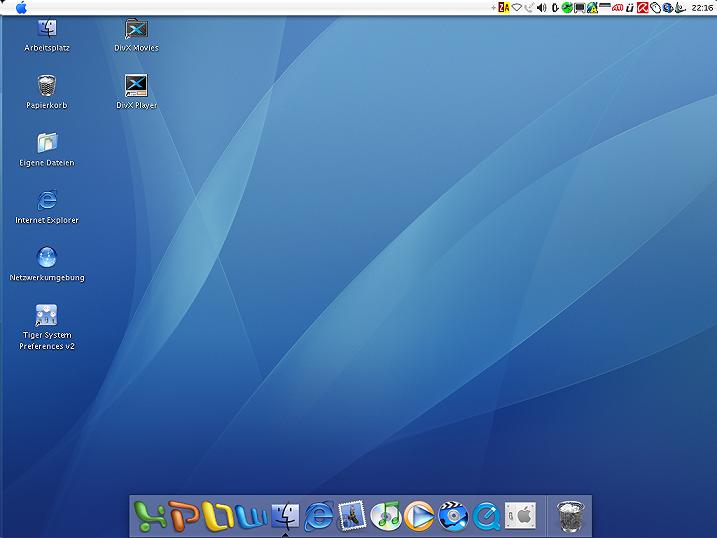The height and width of the screenshot is (538, 717).
Task: Open the Apple menu in the menu bar
Action: click(21, 8)
